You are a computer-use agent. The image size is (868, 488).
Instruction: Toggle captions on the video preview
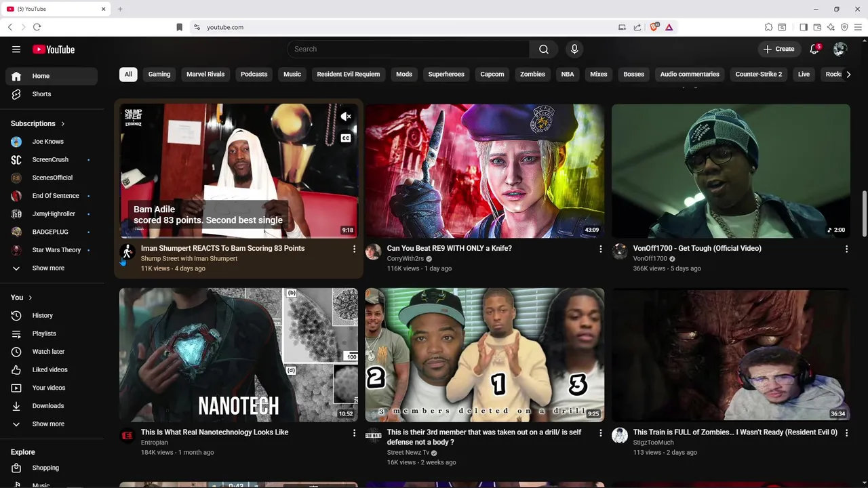(x=346, y=138)
